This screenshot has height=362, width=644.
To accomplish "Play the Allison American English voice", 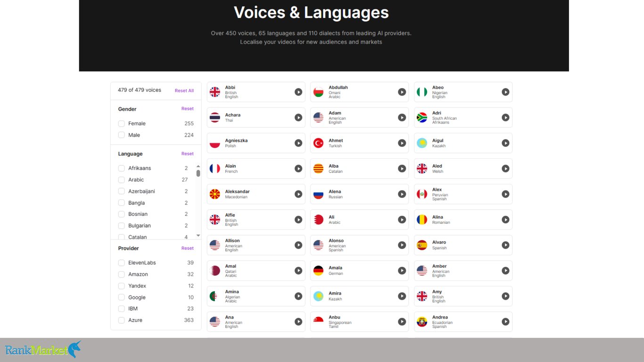I will (x=298, y=245).
